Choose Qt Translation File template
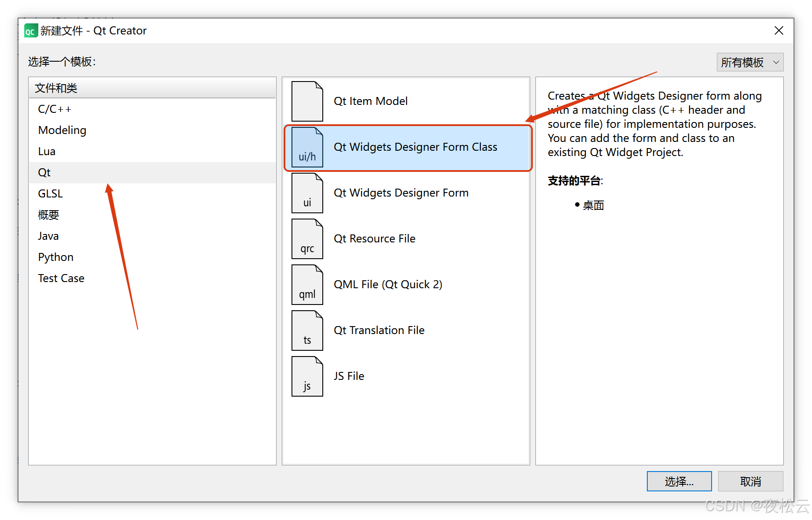 (x=406, y=331)
